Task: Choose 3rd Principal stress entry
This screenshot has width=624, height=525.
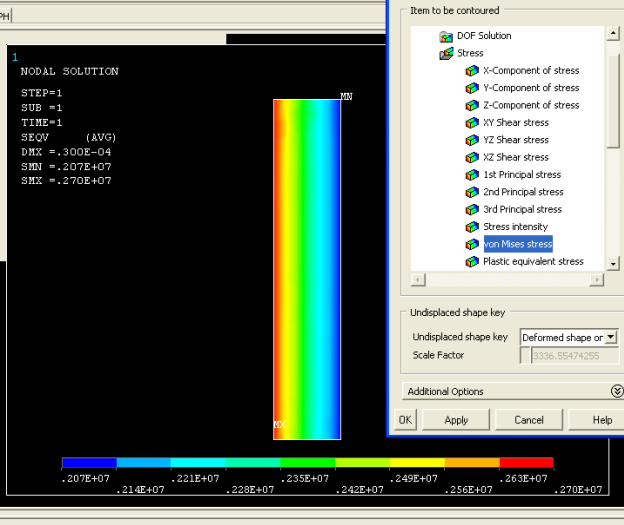Action: (522, 210)
